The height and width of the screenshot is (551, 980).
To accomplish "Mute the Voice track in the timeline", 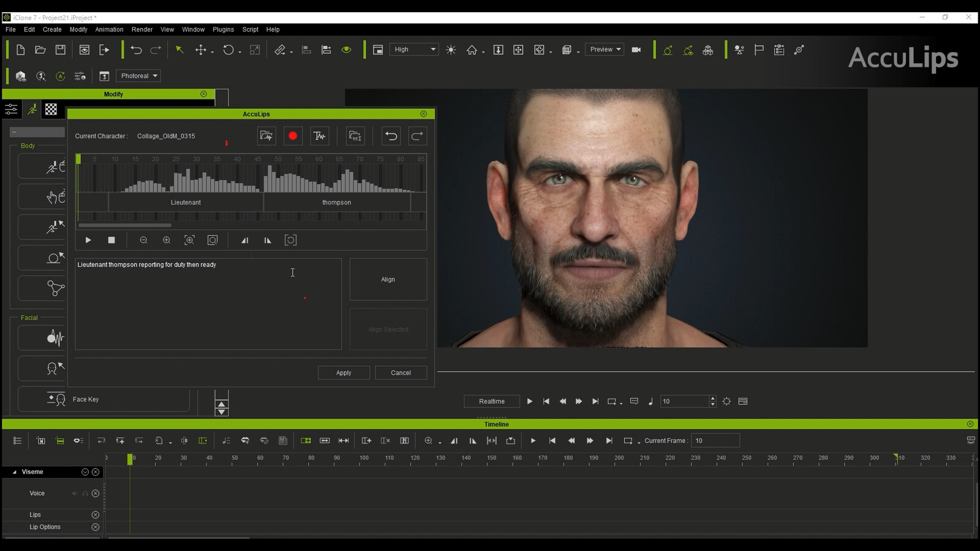I will [x=74, y=493].
